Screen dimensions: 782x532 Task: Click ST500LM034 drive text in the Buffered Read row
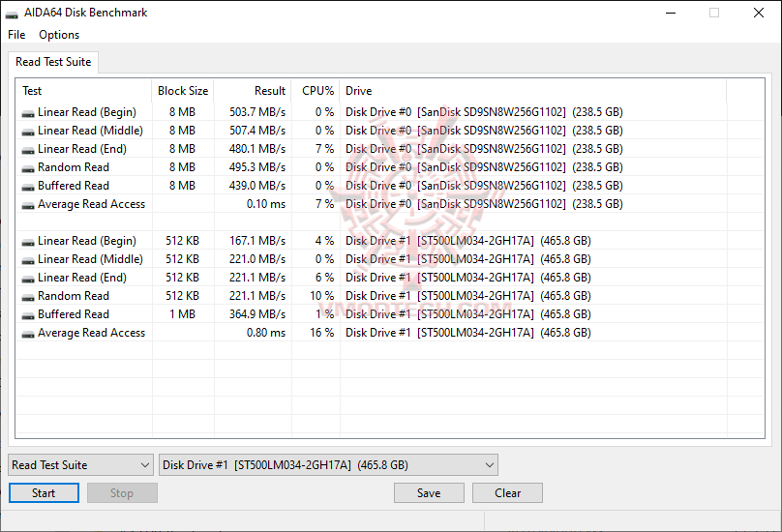pyautogui.click(x=467, y=314)
